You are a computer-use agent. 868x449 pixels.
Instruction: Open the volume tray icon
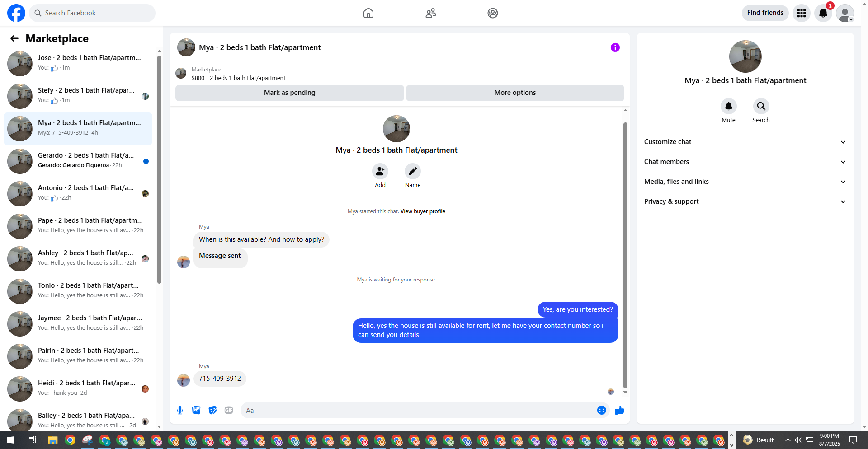click(x=798, y=440)
